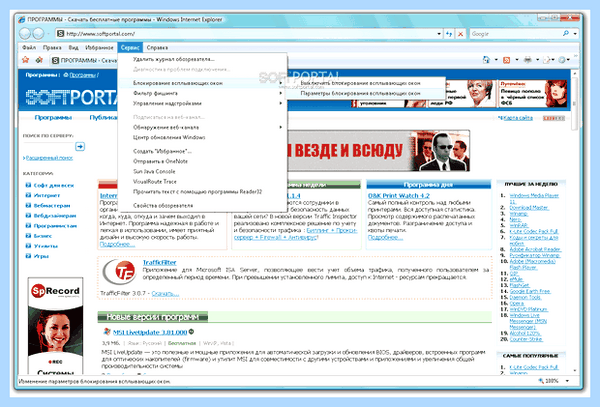This screenshot has width=600, height=407.
Task: Click the browser Forward arrow button
Action: (x=38, y=34)
